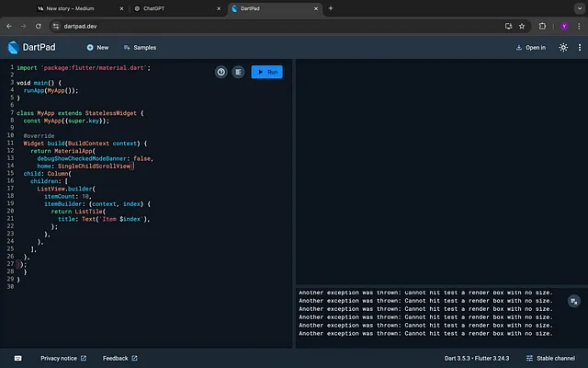Click the '@override' annotation
The width and height of the screenshot is (588, 368).
(x=39, y=135)
